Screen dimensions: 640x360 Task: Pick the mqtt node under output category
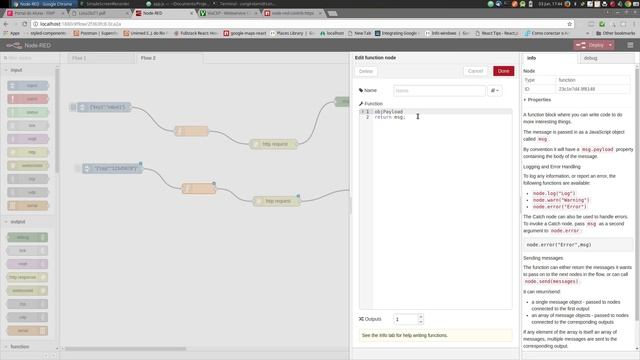tap(27, 264)
